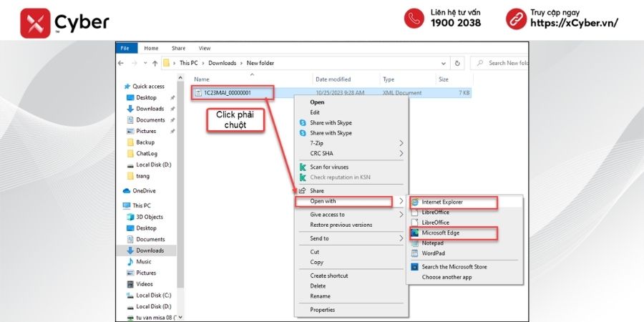This screenshot has width=644, height=322.
Task: Expand the Give access to submenu
Action: (351, 215)
